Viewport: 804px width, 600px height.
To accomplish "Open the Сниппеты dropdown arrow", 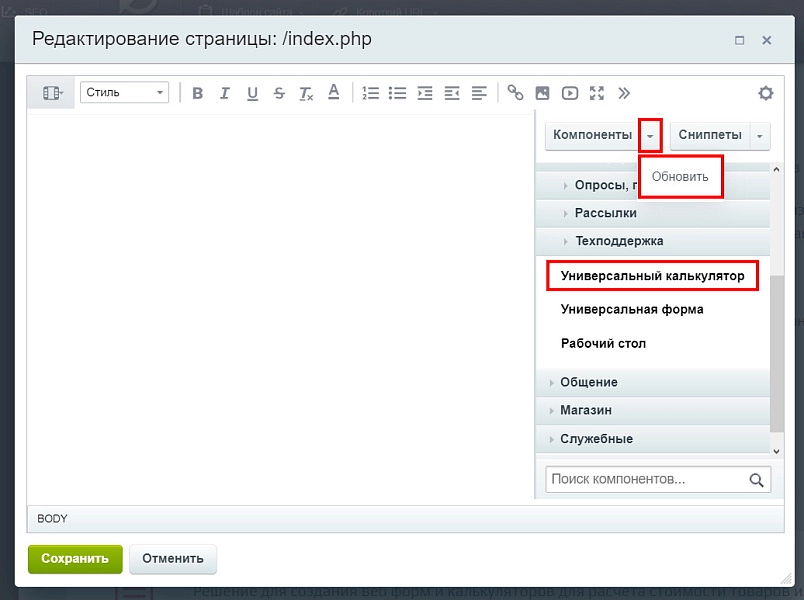I will tap(760, 136).
